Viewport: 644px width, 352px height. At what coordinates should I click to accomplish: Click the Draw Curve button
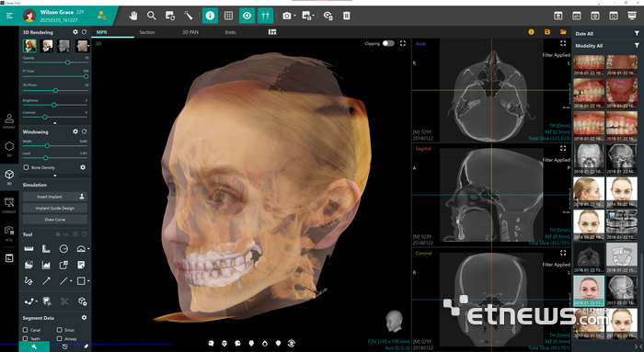coord(55,220)
